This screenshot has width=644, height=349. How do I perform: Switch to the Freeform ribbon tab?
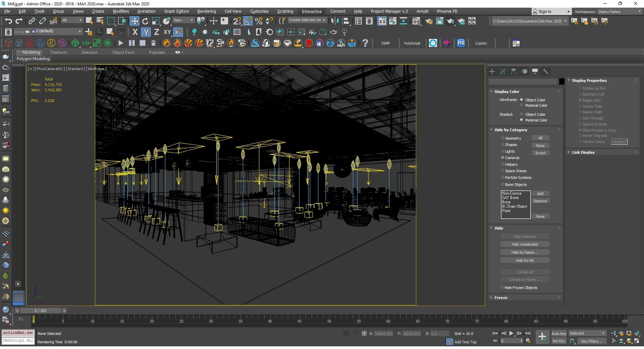tap(58, 52)
